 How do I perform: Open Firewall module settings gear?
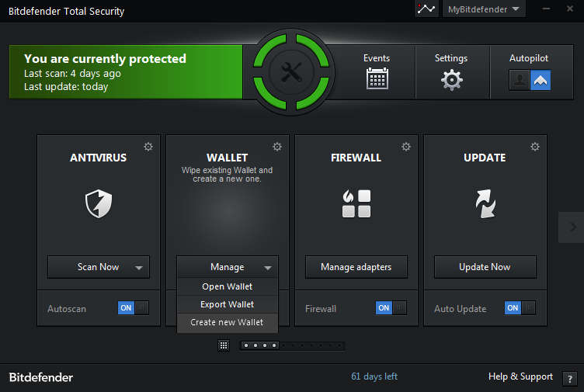(x=406, y=147)
